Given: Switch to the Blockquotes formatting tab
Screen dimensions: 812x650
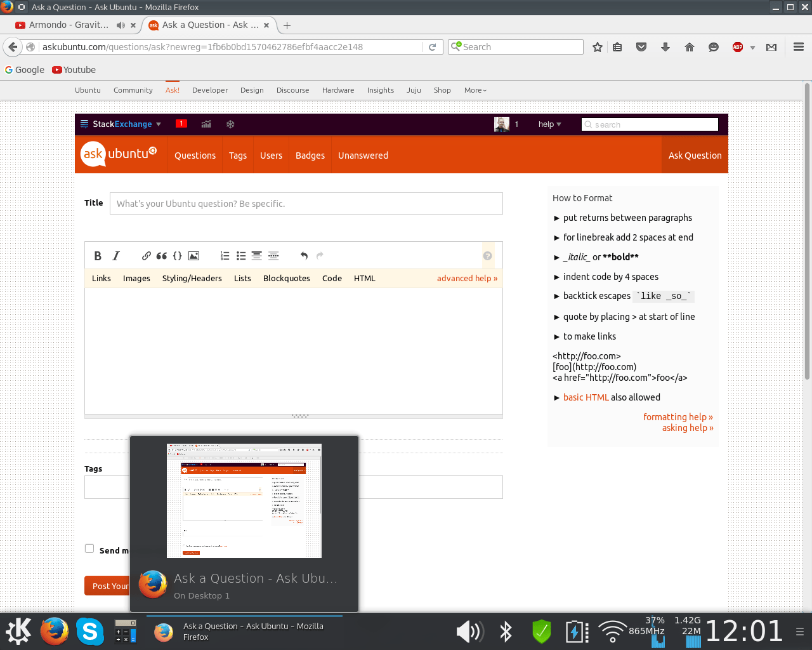Looking at the screenshot, I should click(286, 278).
